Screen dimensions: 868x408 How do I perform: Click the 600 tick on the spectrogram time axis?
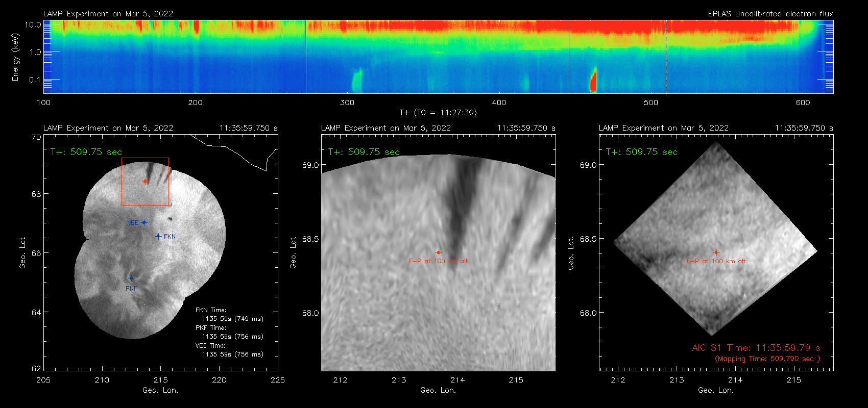click(x=803, y=103)
